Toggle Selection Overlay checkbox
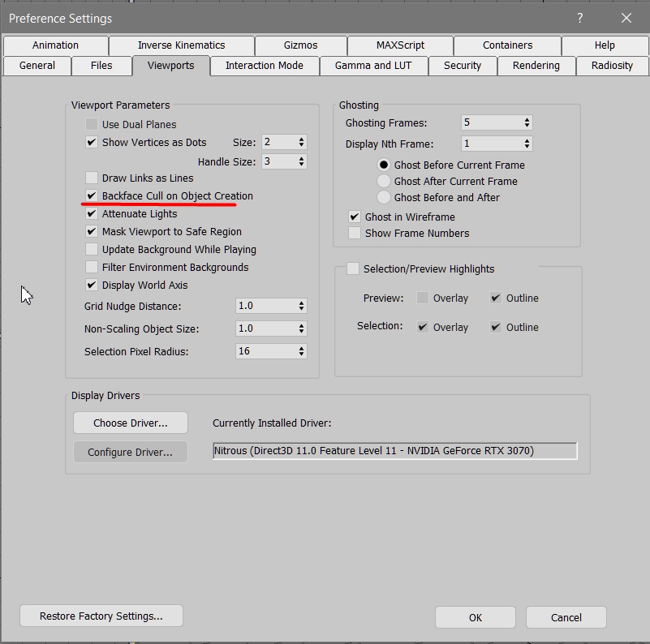 423,327
